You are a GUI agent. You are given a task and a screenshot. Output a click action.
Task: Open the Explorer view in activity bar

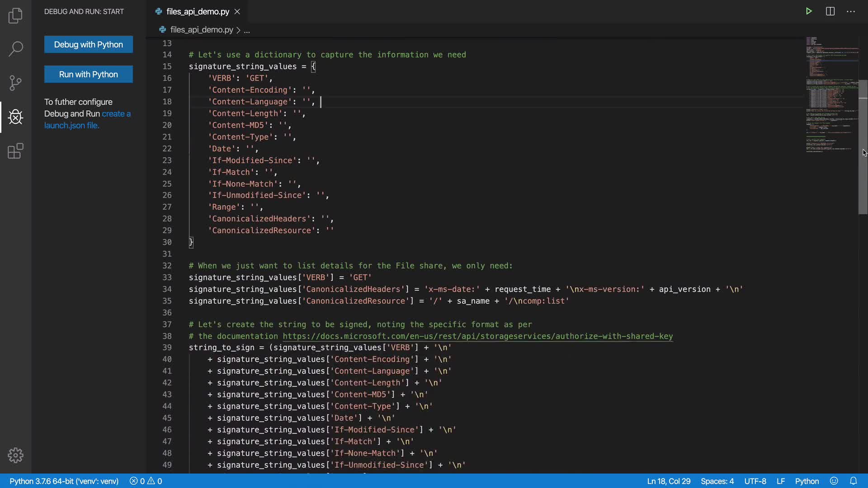tap(15, 16)
